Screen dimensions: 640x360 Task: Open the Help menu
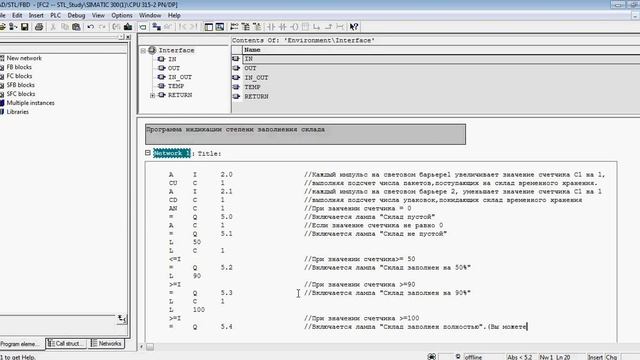click(x=174, y=16)
